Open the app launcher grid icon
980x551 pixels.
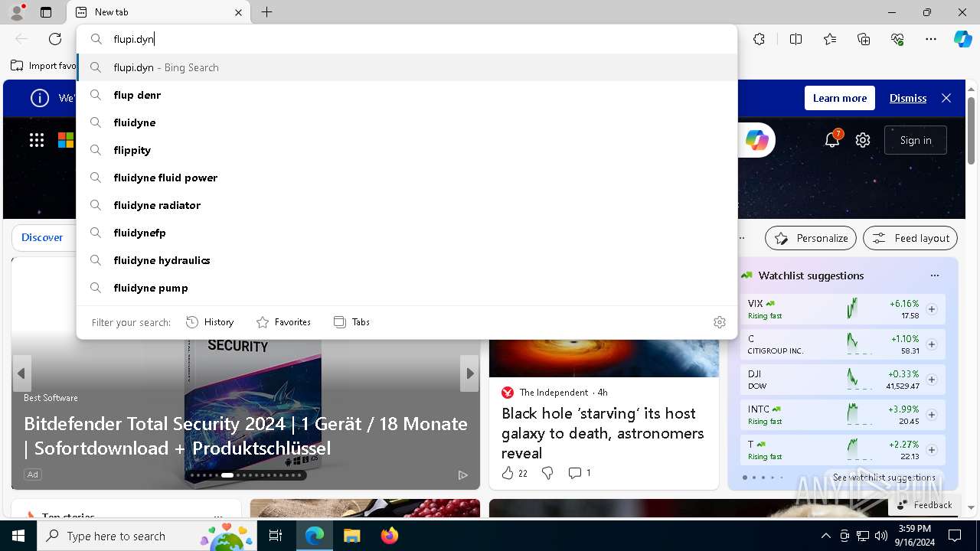pyautogui.click(x=37, y=140)
